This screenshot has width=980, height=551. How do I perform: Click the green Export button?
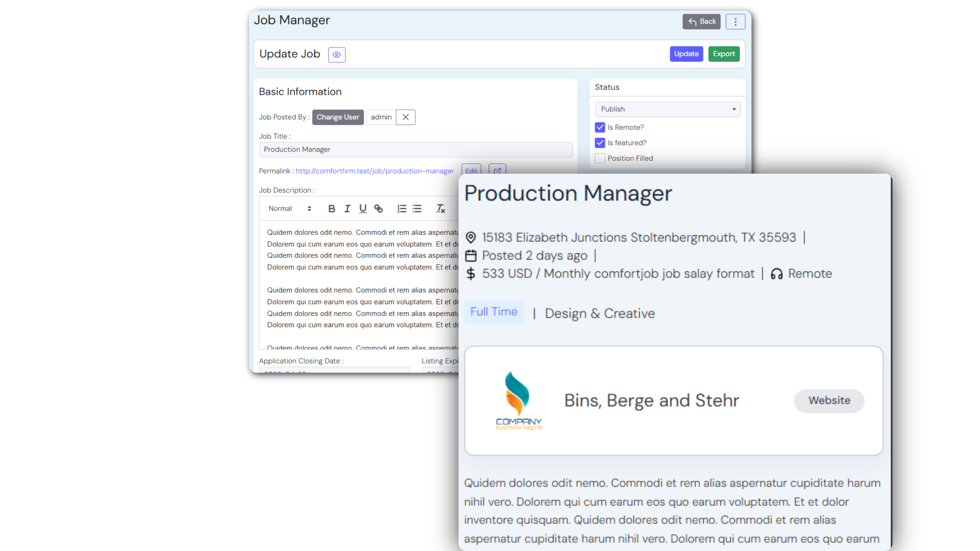point(724,54)
